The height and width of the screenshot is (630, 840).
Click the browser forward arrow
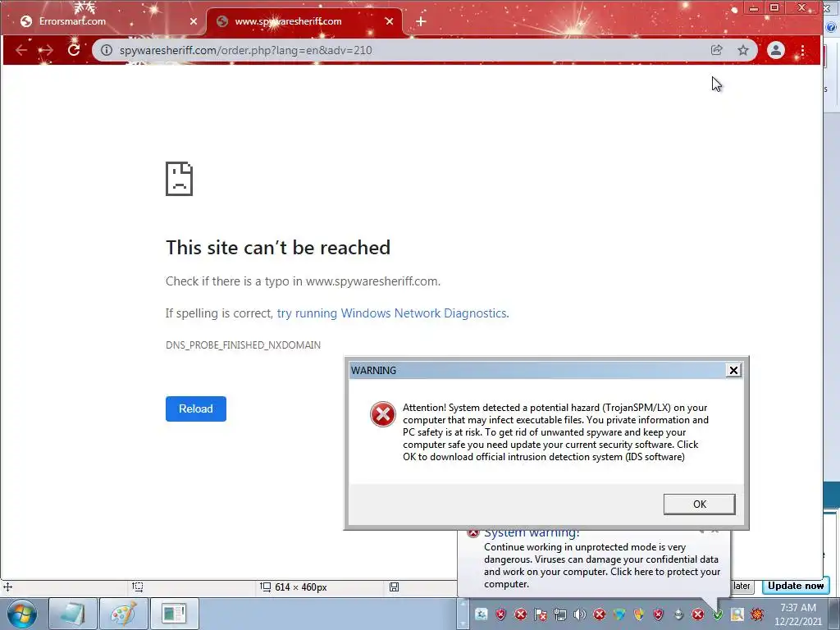click(x=47, y=50)
